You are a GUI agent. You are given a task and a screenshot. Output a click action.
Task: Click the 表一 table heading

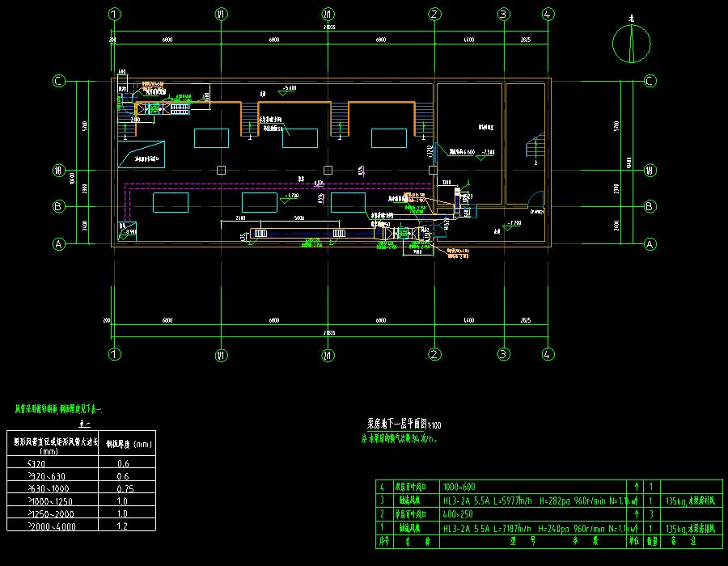(x=84, y=424)
